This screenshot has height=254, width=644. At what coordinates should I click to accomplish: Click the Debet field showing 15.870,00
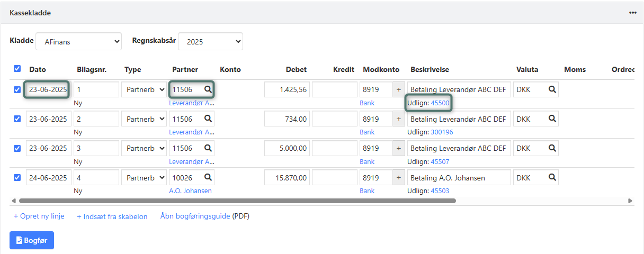click(287, 177)
